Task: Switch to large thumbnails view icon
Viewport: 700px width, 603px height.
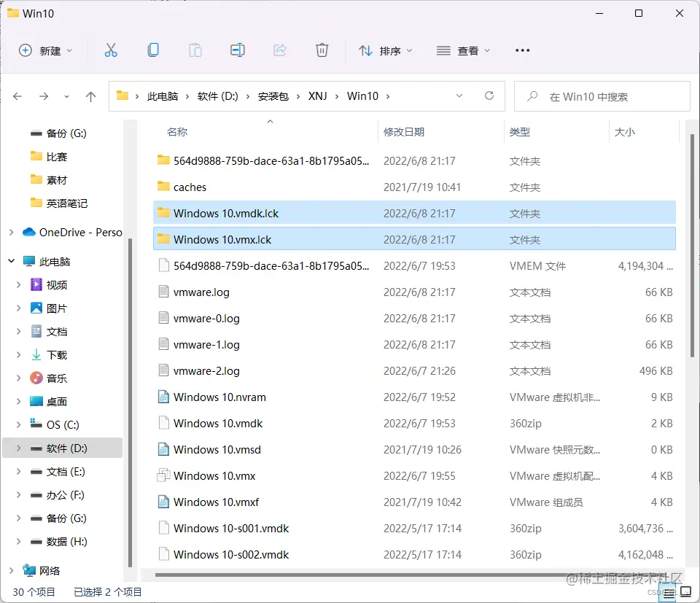Action: pos(685,592)
